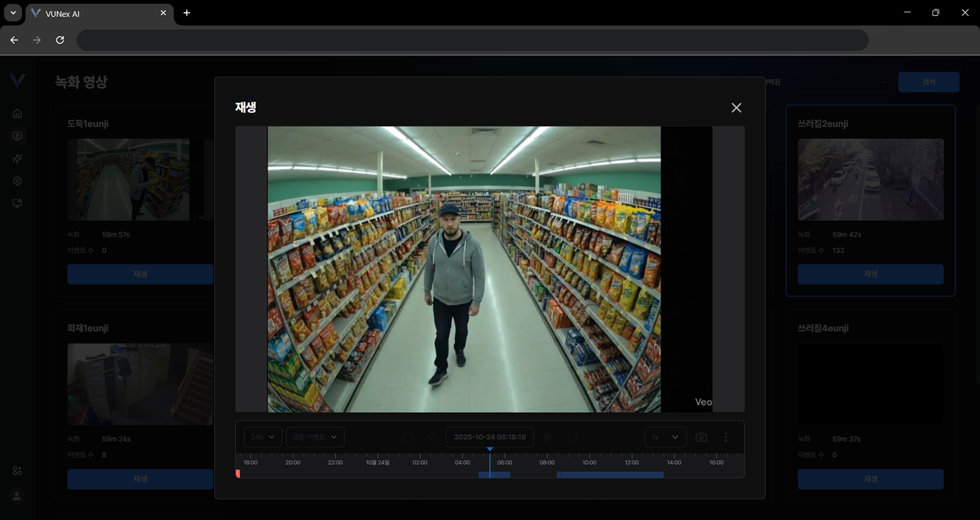Screen dimensions: 980x520
Task: Click the blue playhead marker on the timeline
Action: pyautogui.click(x=489, y=450)
